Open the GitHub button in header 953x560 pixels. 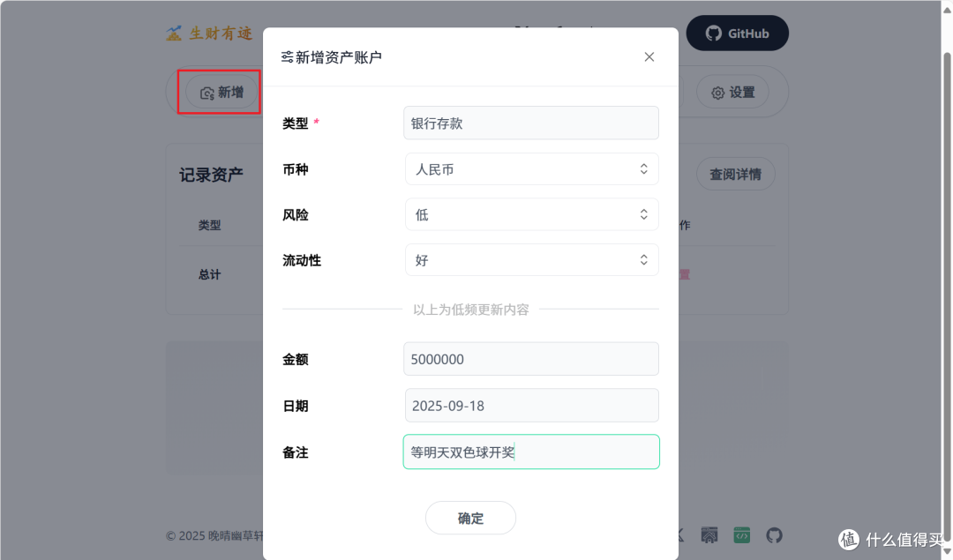[737, 34]
